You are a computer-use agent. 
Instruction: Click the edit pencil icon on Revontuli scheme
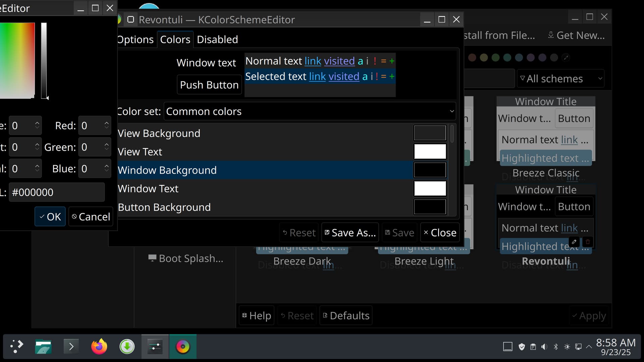pos(574,242)
